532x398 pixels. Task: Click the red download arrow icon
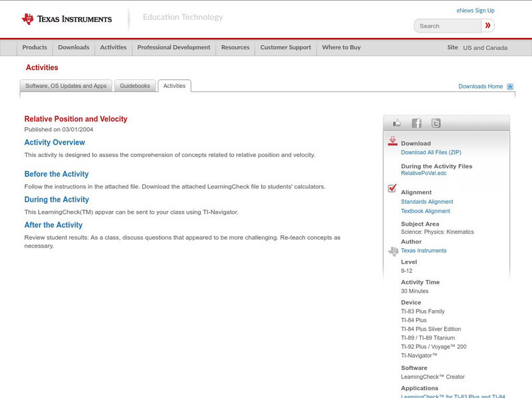[x=392, y=140]
